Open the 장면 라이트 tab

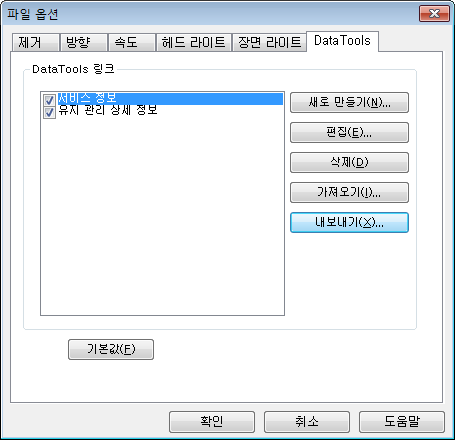click(269, 42)
